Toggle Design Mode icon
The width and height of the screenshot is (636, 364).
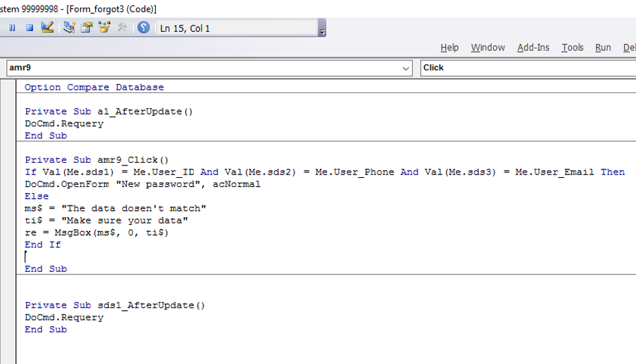tap(48, 28)
